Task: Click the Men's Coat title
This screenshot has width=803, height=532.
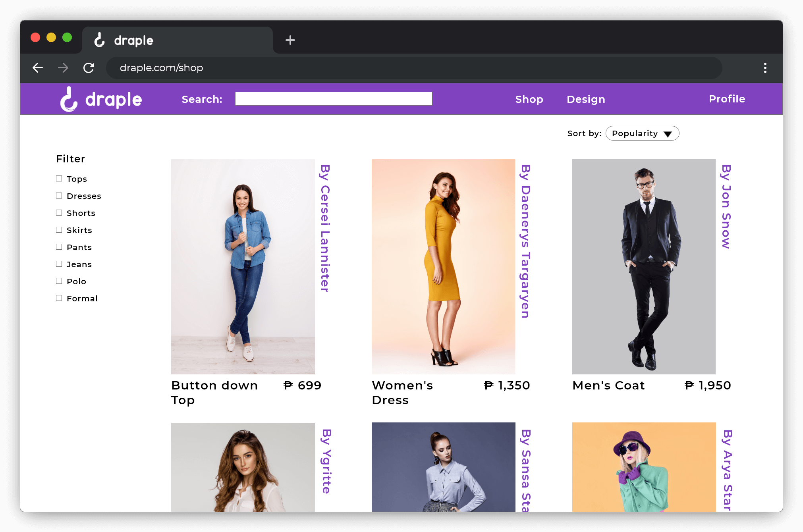Action: [608, 386]
